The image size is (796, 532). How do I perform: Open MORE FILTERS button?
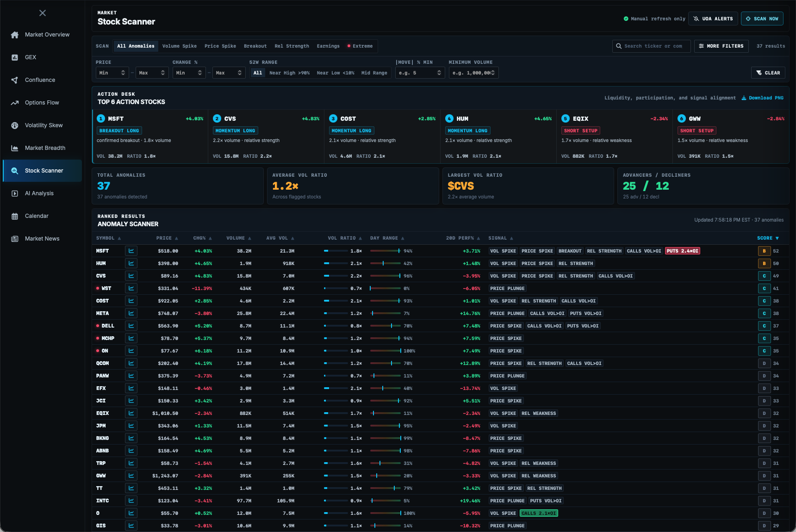point(721,46)
